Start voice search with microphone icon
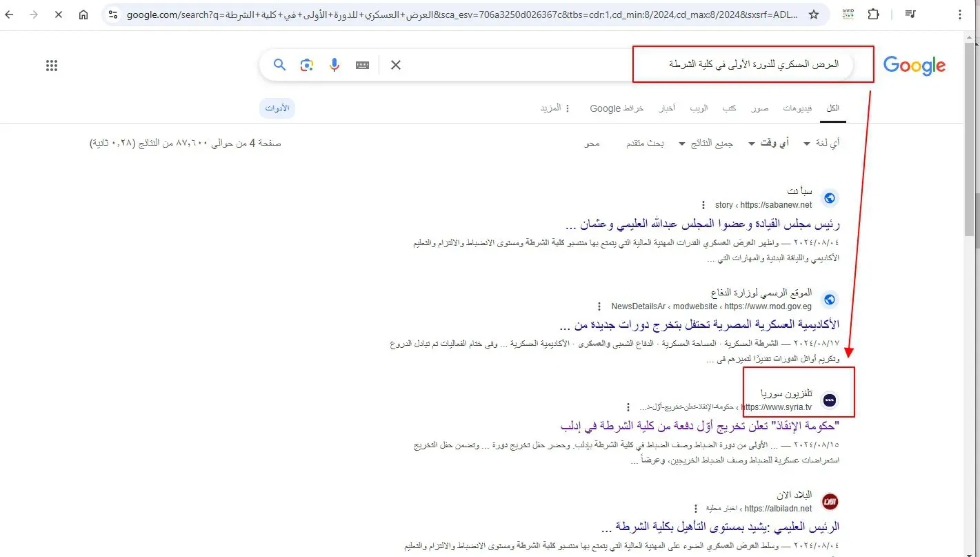 point(334,65)
